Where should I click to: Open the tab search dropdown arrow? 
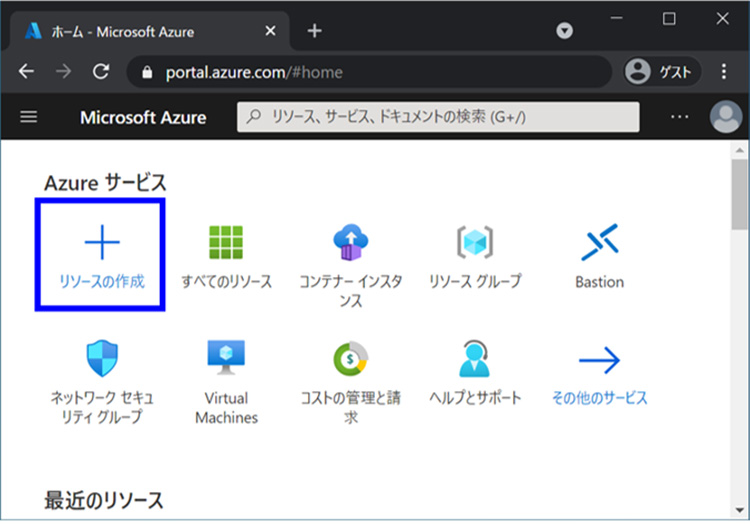(x=564, y=31)
